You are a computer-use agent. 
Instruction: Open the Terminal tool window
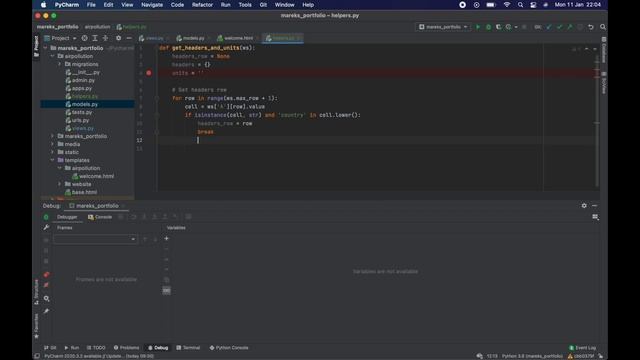click(188, 348)
